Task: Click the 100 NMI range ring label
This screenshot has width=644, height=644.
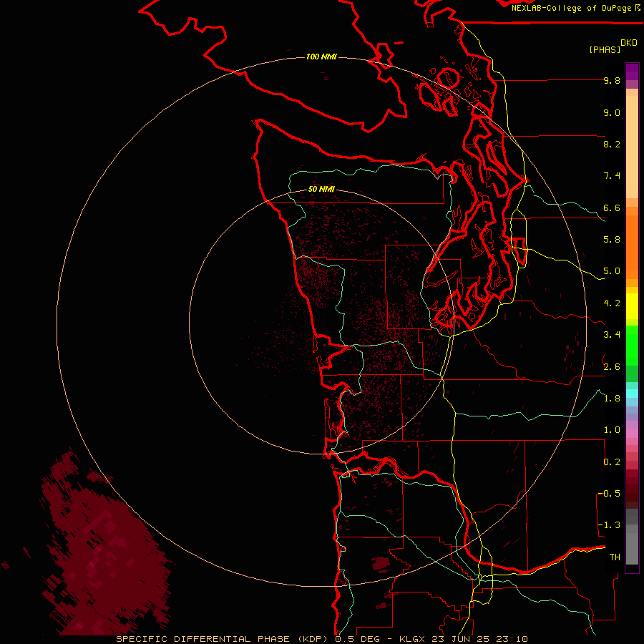Action: pos(321,57)
